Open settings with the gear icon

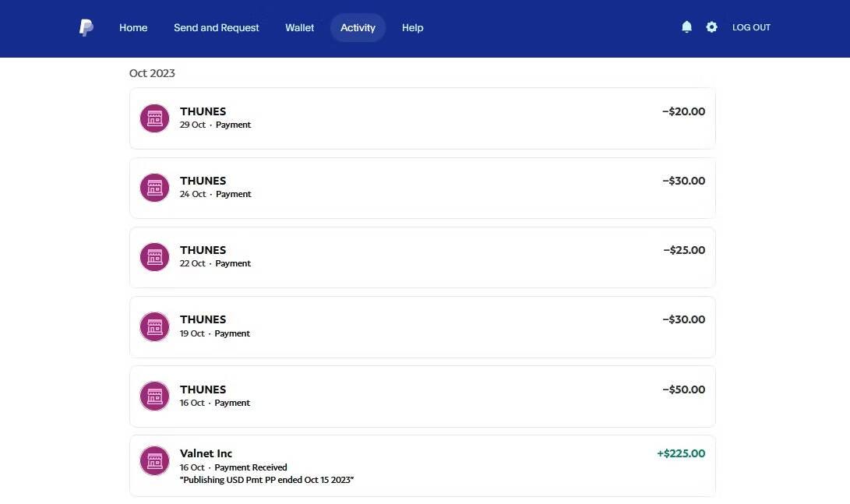pos(711,26)
